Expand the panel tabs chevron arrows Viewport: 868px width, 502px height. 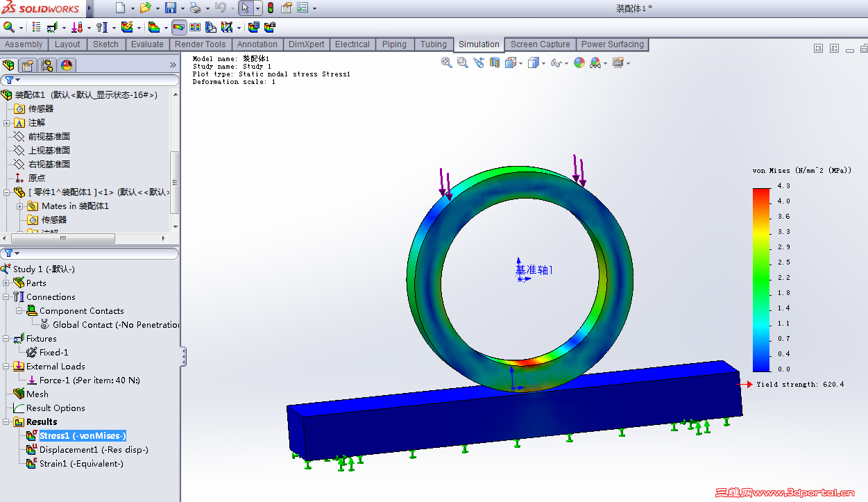tap(173, 65)
